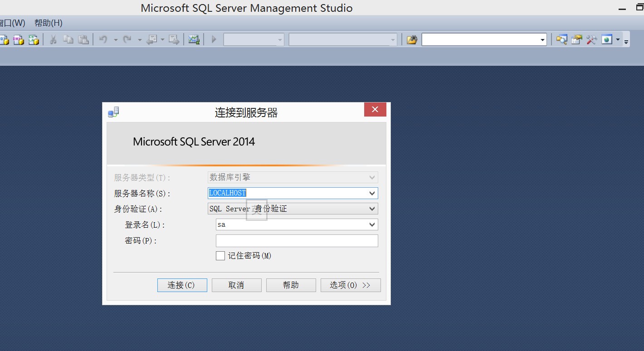Click the XMLA query toolbar icon
The image size is (644, 351).
coord(34,40)
